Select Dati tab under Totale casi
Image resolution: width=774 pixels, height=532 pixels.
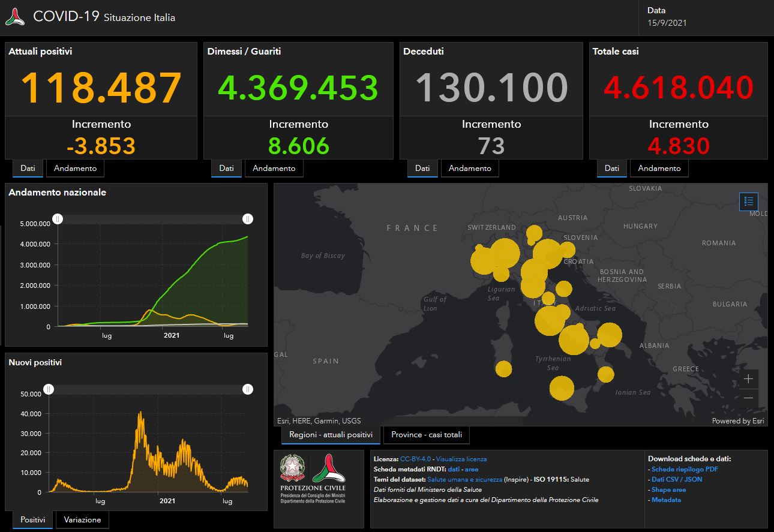611,169
